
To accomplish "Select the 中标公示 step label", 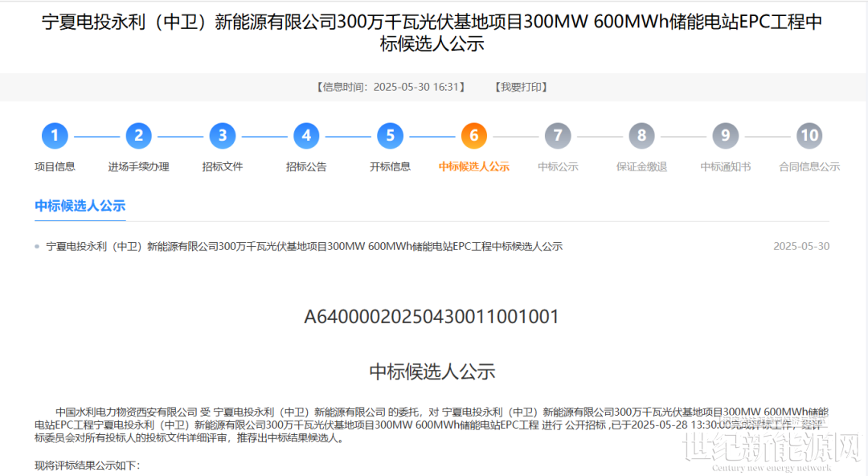I will tap(558, 166).
